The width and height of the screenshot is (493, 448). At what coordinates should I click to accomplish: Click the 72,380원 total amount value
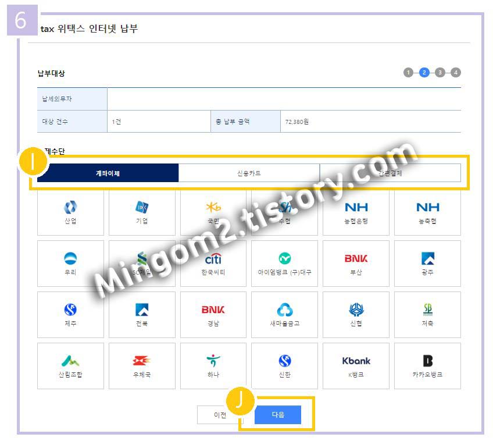297,122
